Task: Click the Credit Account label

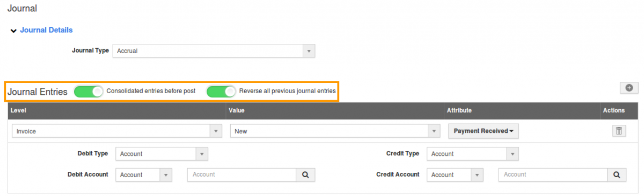Action: 398,174
